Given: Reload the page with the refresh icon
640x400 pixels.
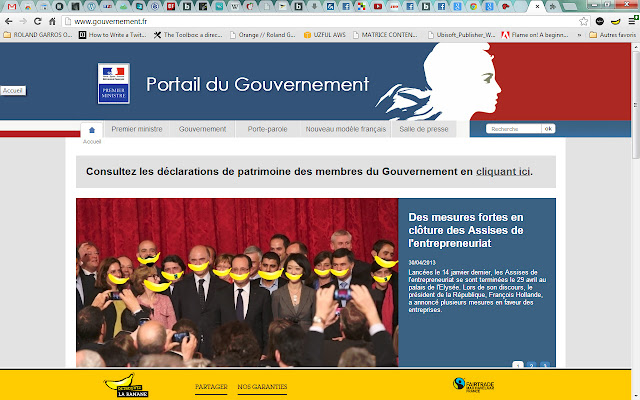Looking at the screenshot, I should pyautogui.click(x=47, y=21).
